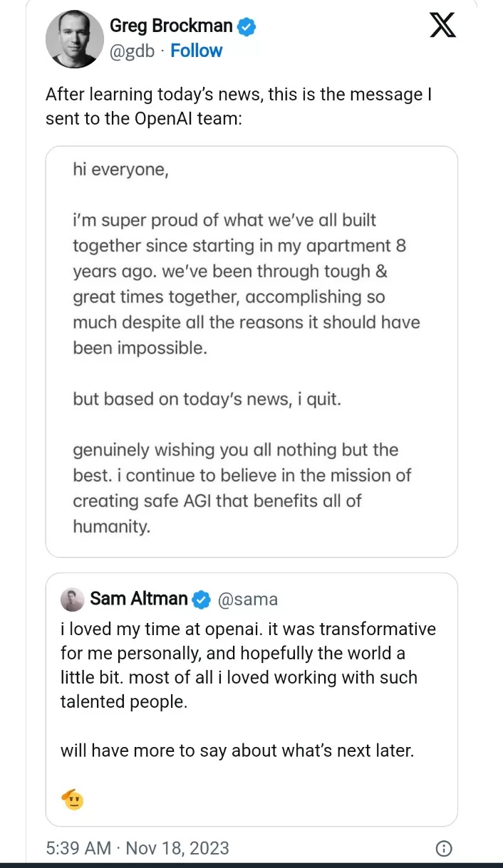Click "will have more to say" quoted line
Viewport: 503px width, 868px height.
(237, 750)
